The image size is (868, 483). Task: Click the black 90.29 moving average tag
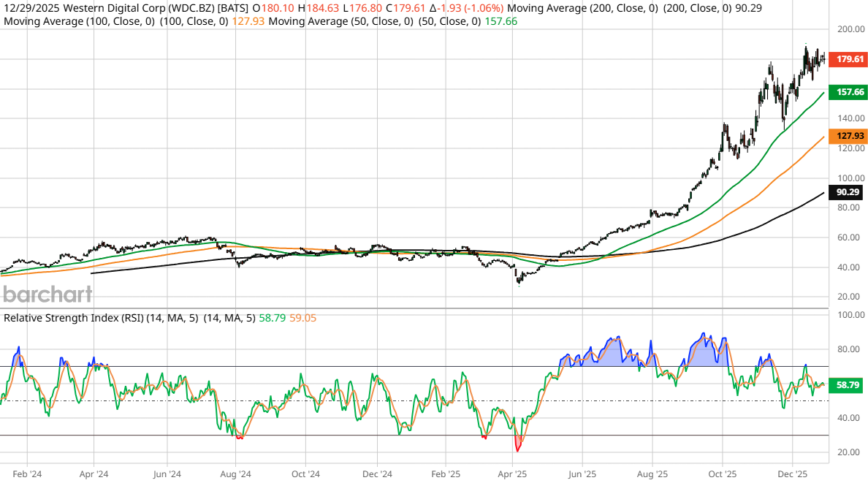coord(850,192)
